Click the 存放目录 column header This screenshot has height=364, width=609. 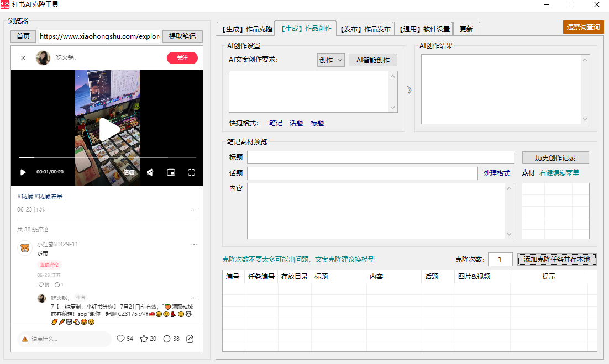tap(295, 277)
